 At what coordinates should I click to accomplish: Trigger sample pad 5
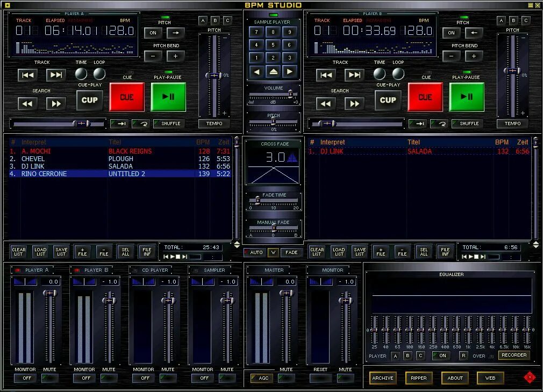pyautogui.click(x=273, y=45)
